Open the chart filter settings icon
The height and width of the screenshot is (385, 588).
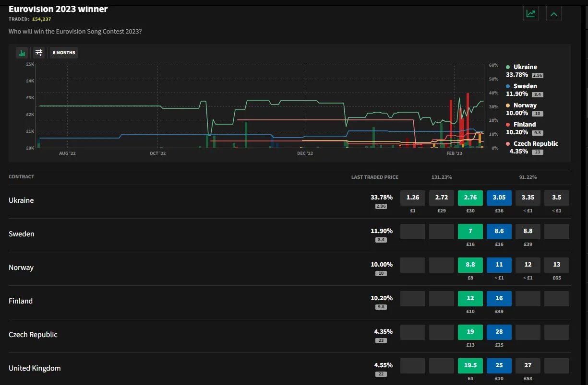coord(39,53)
